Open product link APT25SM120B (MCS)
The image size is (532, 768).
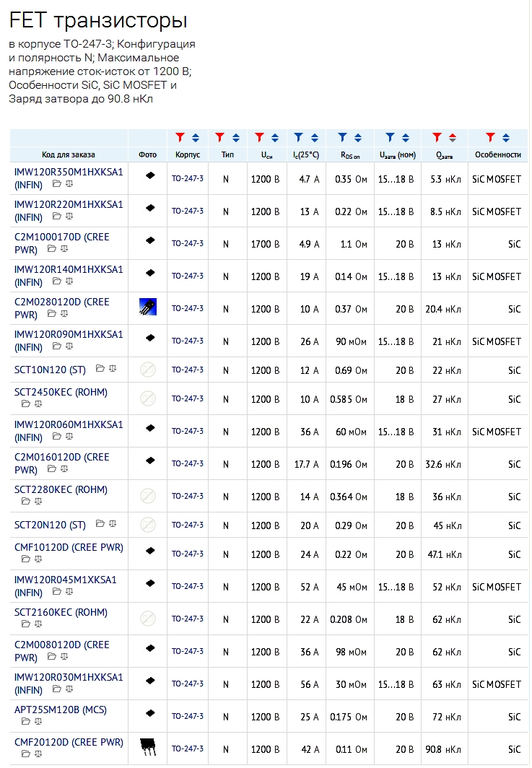point(60,710)
